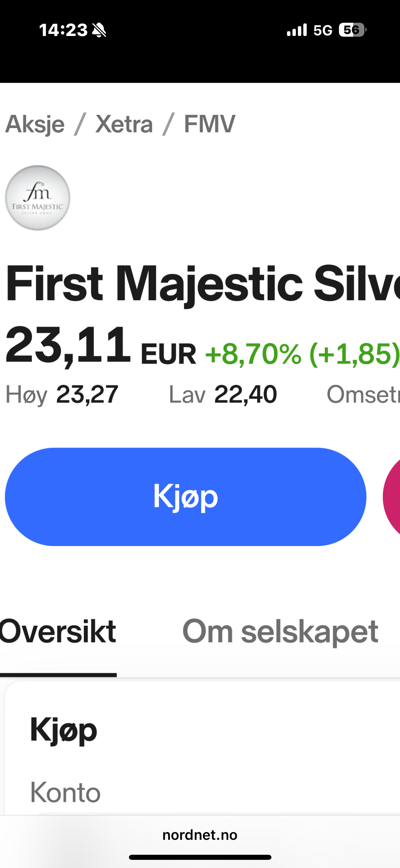Tap the nordnet.no address bar

coord(200,835)
